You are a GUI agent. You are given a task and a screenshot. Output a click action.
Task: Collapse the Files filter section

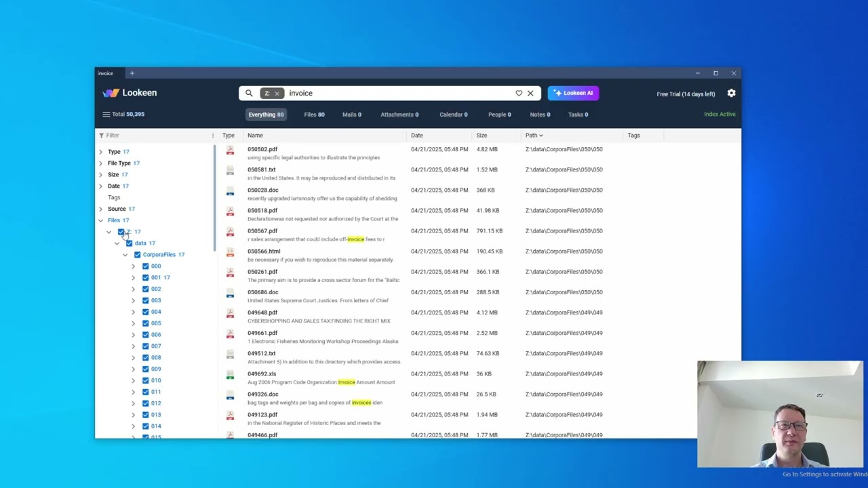click(100, 220)
